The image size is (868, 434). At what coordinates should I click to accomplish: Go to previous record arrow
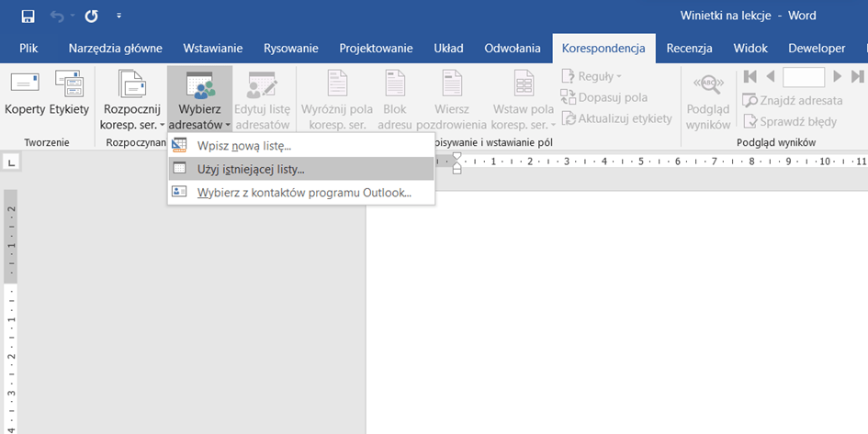click(x=770, y=77)
